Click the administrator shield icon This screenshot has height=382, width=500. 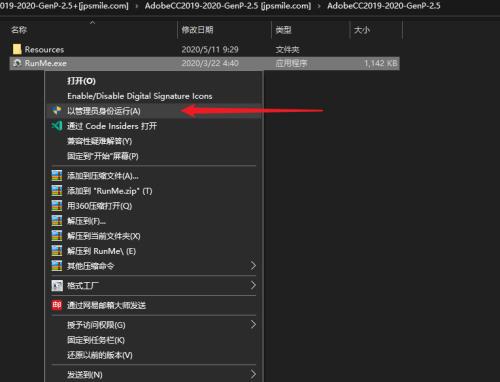click(x=57, y=111)
